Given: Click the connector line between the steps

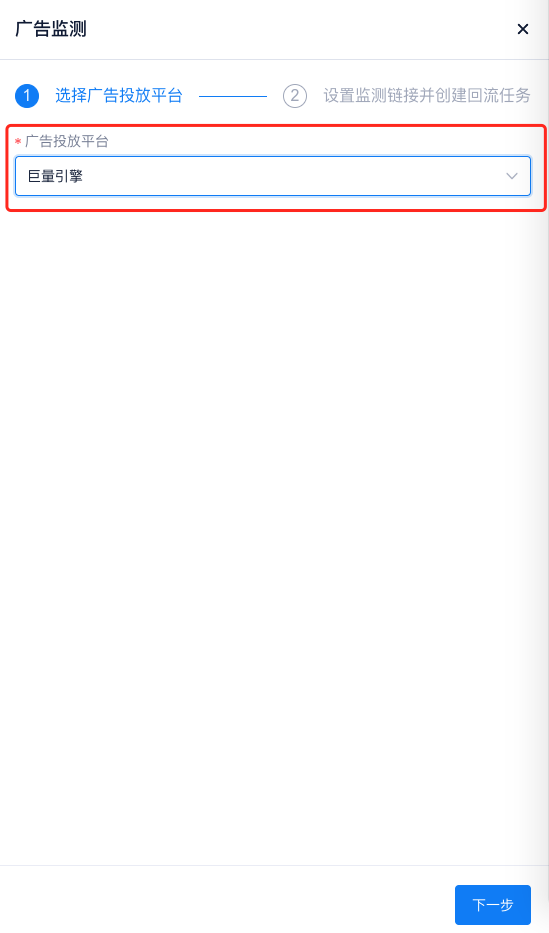Looking at the screenshot, I should click(233, 96).
